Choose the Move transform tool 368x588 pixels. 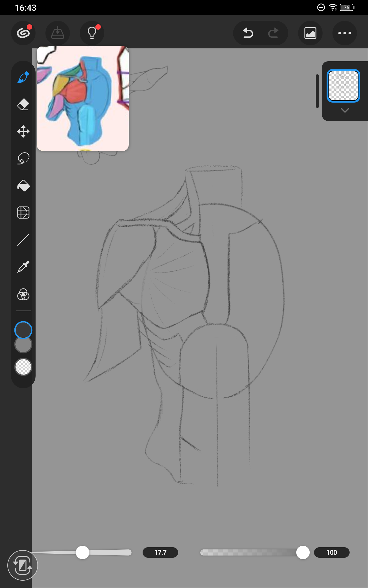23,132
